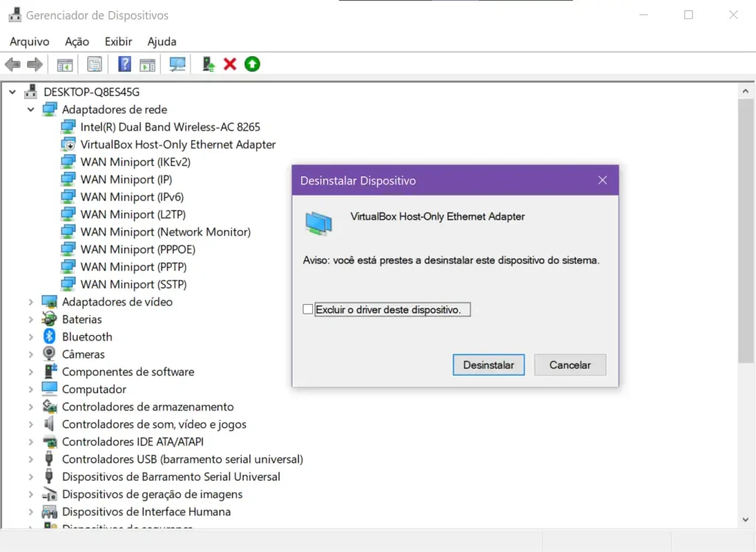Viewport: 756px width, 552px height.
Task: Click the Back navigation arrow icon
Action: click(12, 64)
